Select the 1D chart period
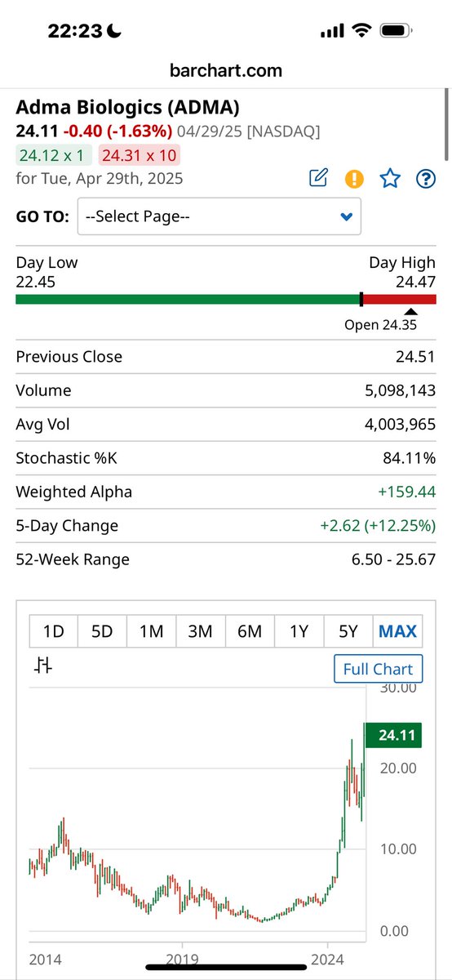 click(53, 630)
